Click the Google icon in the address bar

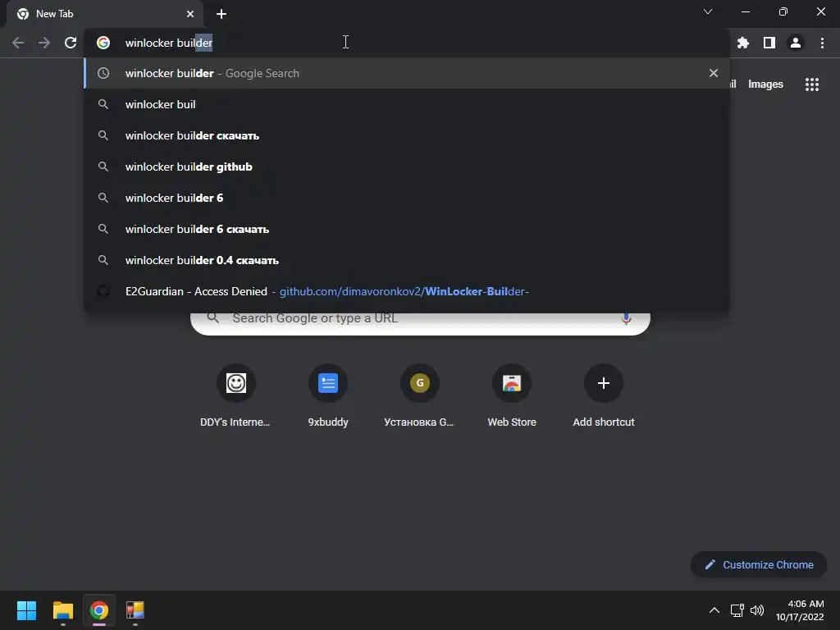click(x=103, y=43)
